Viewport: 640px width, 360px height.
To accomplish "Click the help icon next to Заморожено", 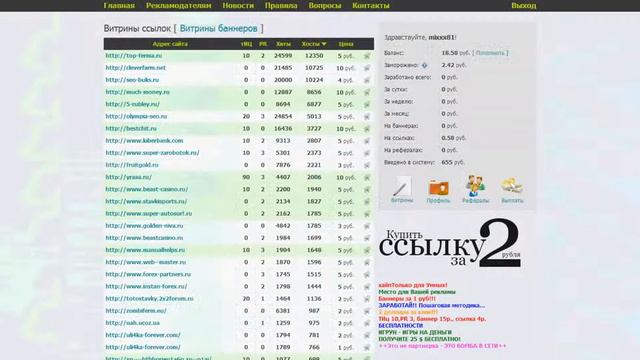I will (x=424, y=65).
